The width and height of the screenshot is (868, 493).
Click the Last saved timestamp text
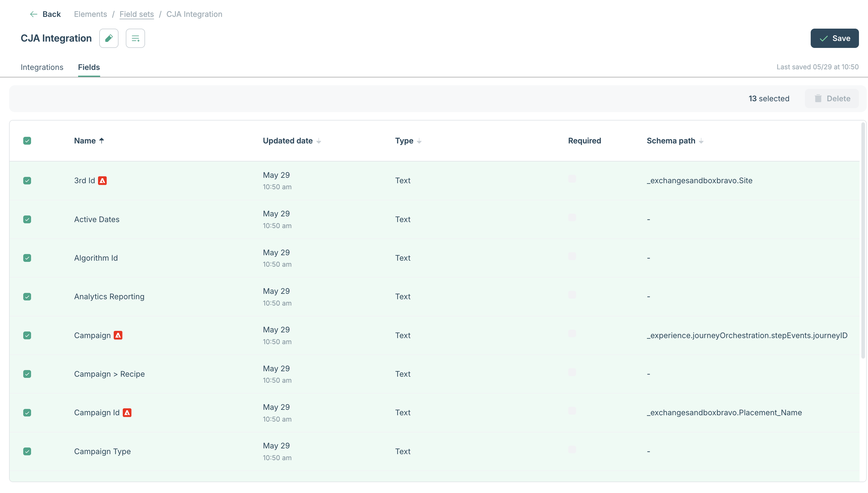[818, 67]
